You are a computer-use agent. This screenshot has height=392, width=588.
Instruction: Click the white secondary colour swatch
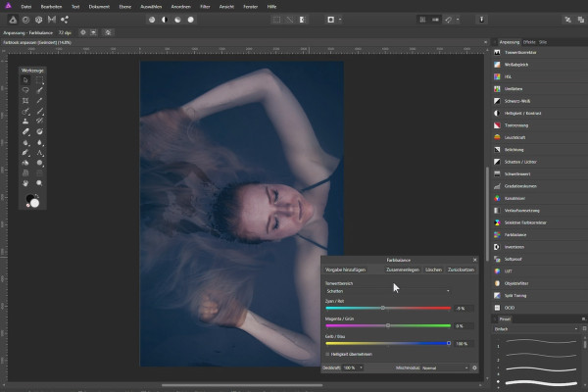(x=35, y=203)
